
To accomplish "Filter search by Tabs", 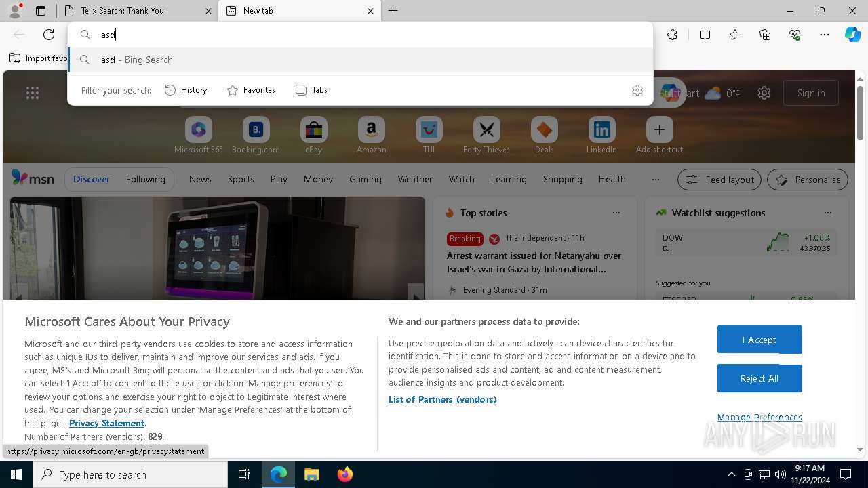I will [312, 90].
